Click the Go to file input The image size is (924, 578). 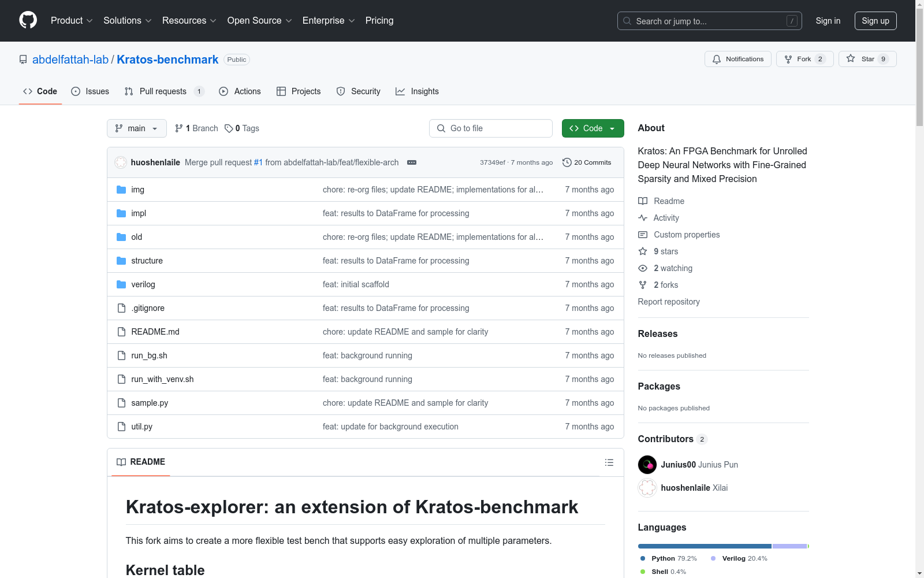tap(491, 128)
